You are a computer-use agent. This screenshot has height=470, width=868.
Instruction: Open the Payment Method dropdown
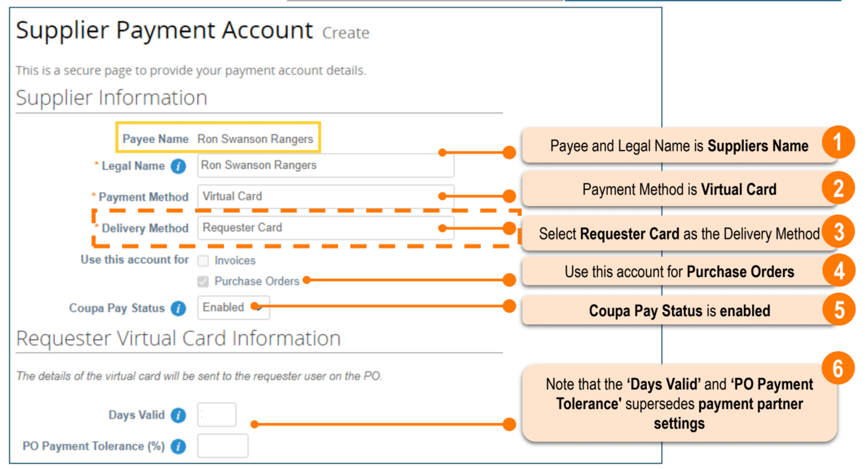pos(326,197)
